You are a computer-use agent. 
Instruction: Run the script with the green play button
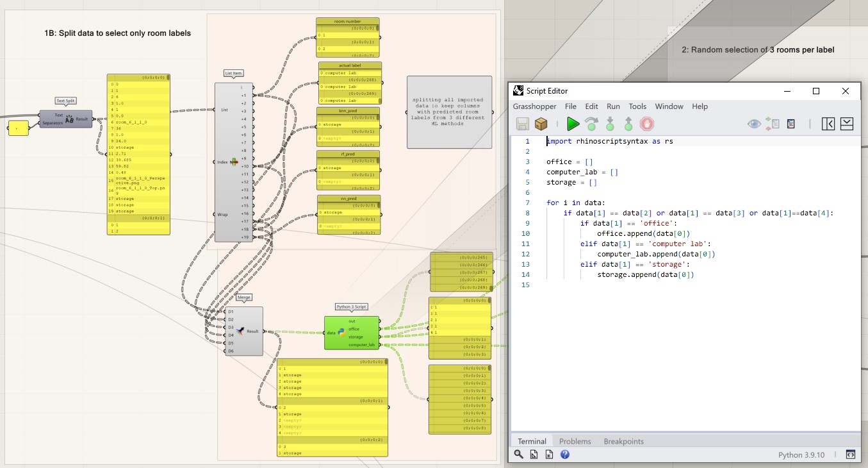click(573, 124)
